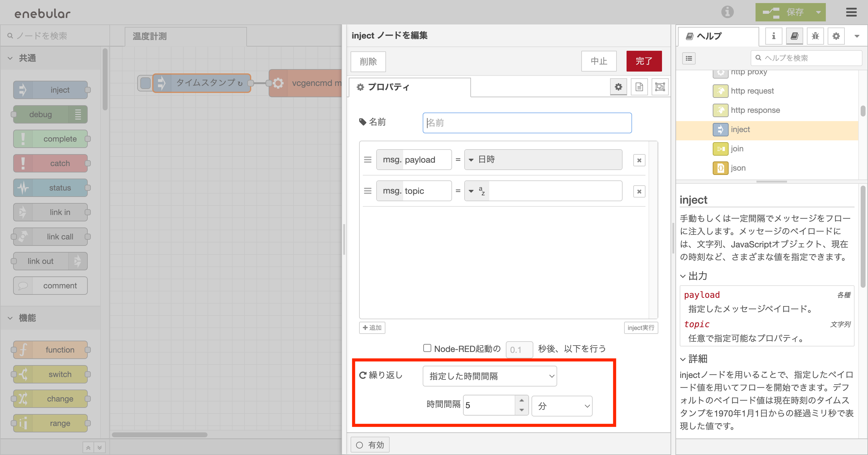Grab the msg.payload row reorder handle

(x=368, y=159)
